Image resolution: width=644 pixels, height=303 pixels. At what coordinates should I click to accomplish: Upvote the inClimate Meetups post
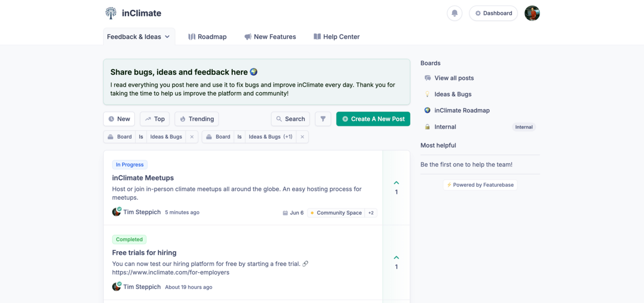(x=396, y=187)
